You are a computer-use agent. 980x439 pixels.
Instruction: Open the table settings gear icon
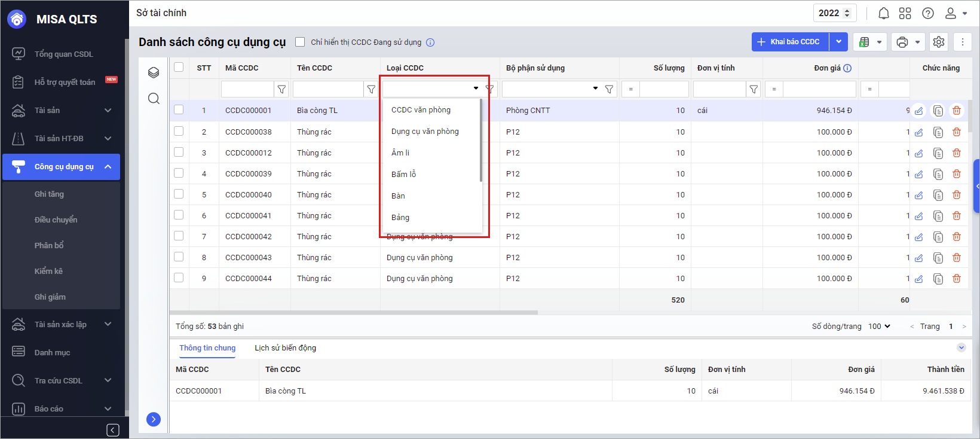point(939,42)
